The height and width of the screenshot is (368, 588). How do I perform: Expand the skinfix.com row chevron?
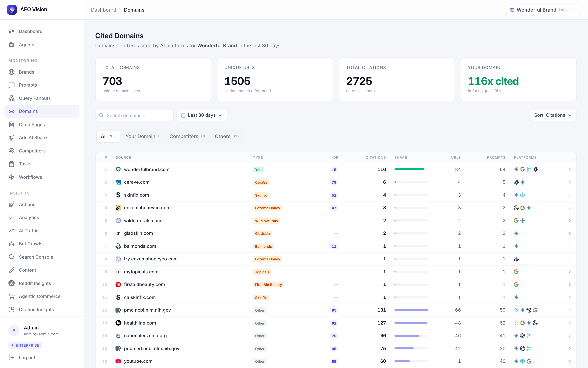pyautogui.click(x=569, y=195)
